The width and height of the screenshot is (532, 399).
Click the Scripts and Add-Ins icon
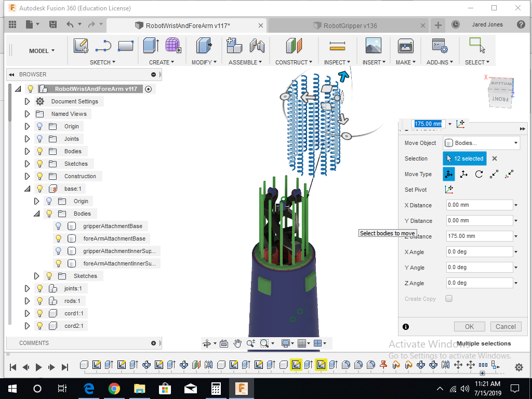pos(440,46)
